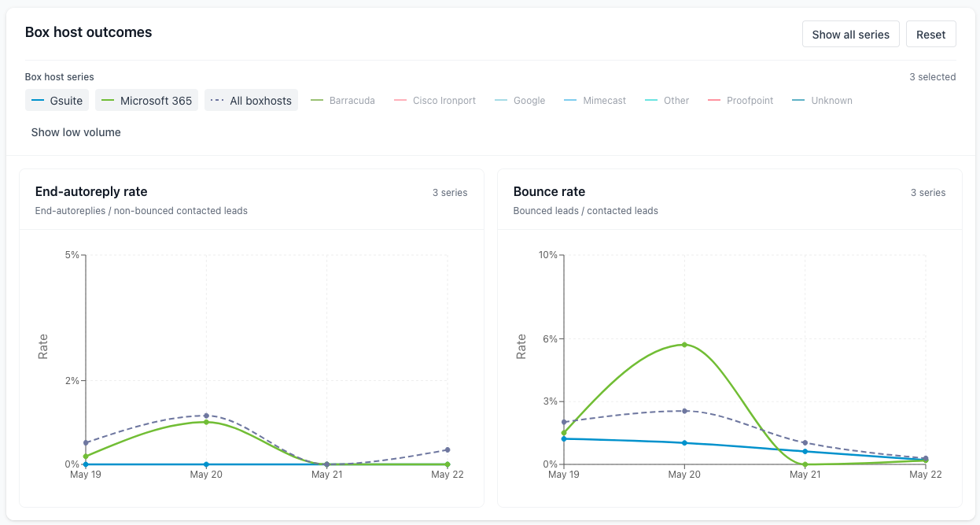Click the Bounce rate chart title

coord(549,191)
